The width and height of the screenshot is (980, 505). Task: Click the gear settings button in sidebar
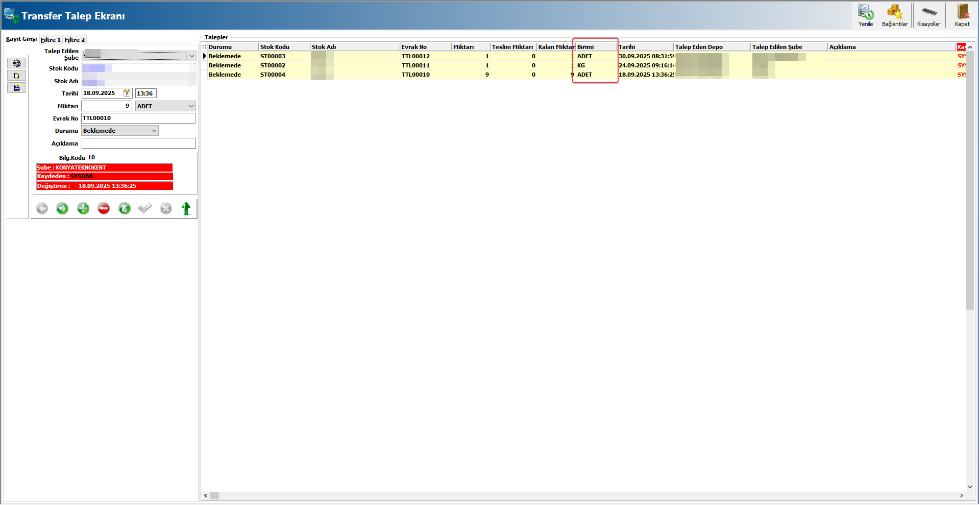[x=16, y=63]
